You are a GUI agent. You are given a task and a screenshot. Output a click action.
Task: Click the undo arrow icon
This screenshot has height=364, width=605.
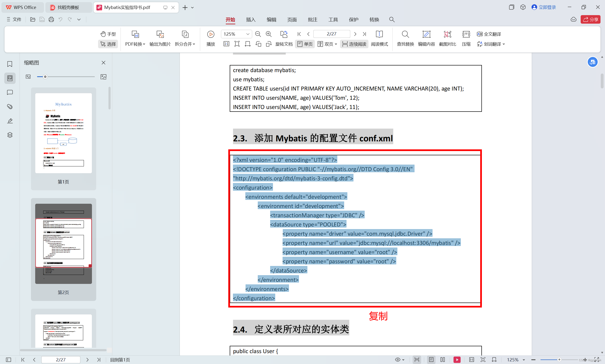pos(60,19)
